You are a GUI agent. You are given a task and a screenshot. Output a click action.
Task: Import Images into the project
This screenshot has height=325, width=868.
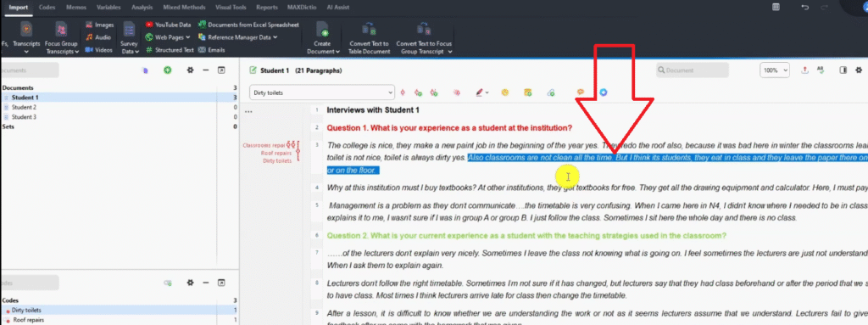pyautogui.click(x=100, y=25)
